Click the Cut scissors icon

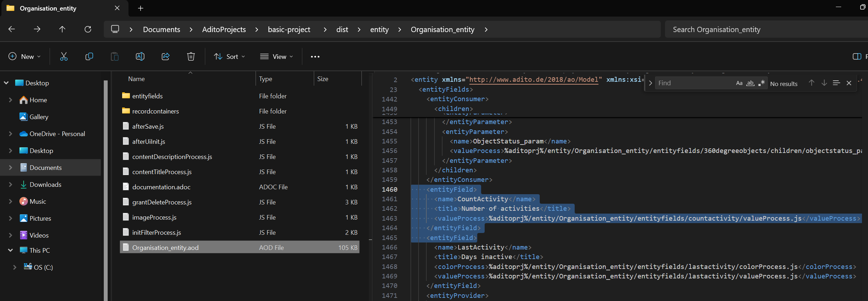pyautogui.click(x=64, y=56)
